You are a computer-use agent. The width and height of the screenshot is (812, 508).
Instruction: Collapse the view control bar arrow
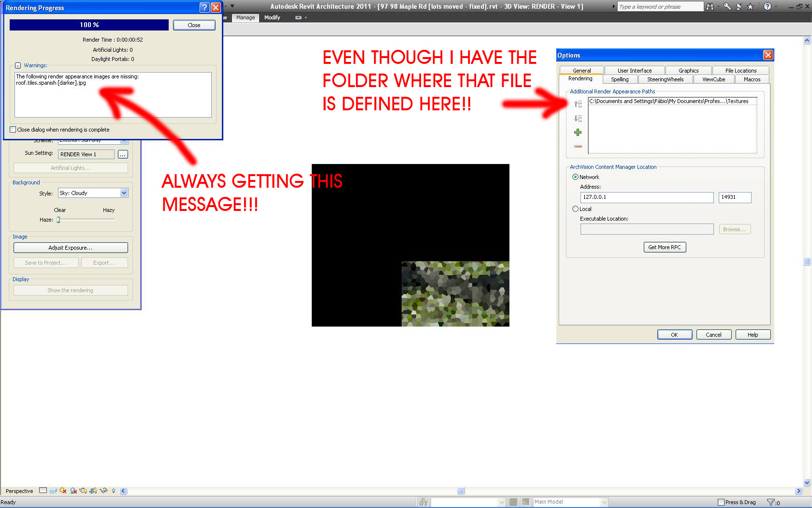pyautogui.click(x=123, y=491)
